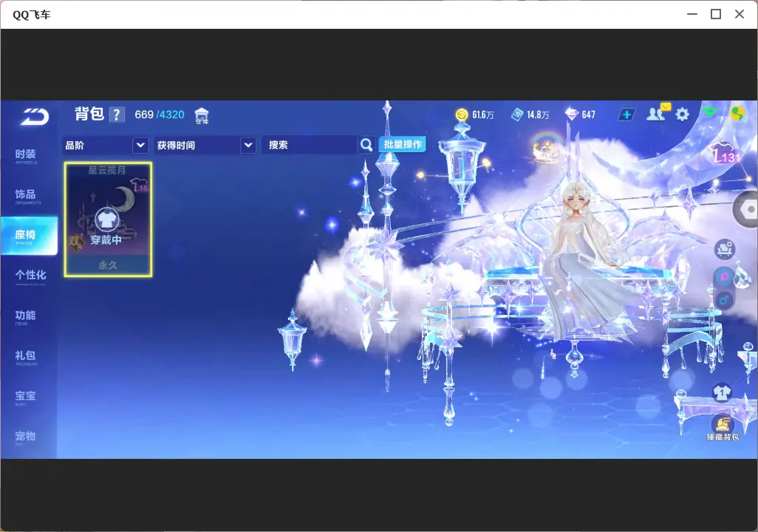Switch to the 饰品 ornaments tab
This screenshot has height=532, width=758.
point(26,196)
